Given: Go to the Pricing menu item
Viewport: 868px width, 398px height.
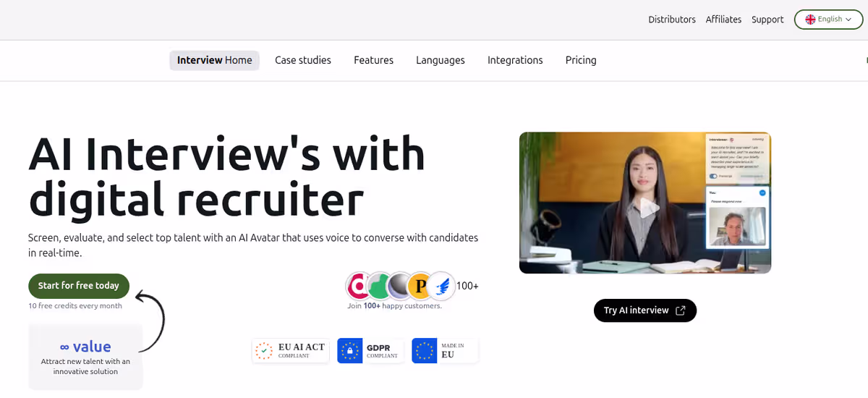Looking at the screenshot, I should [581, 60].
